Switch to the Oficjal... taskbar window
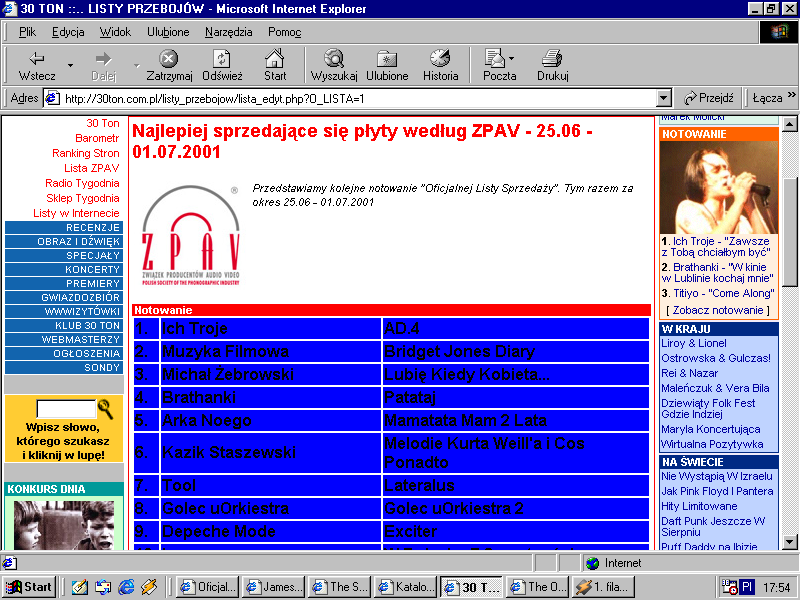Viewport: 800px width, 600px height. [207, 587]
